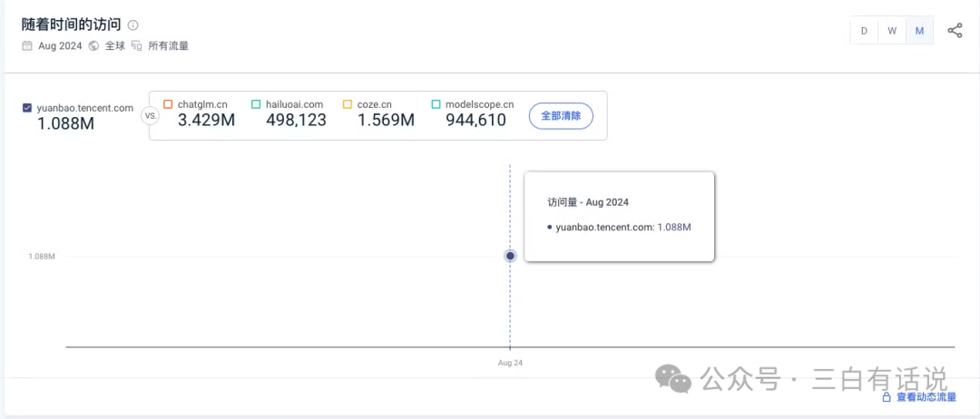Viewport: 980px width, 419px height.
Task: Click the Aug 24 x-axis label
Action: click(x=510, y=363)
